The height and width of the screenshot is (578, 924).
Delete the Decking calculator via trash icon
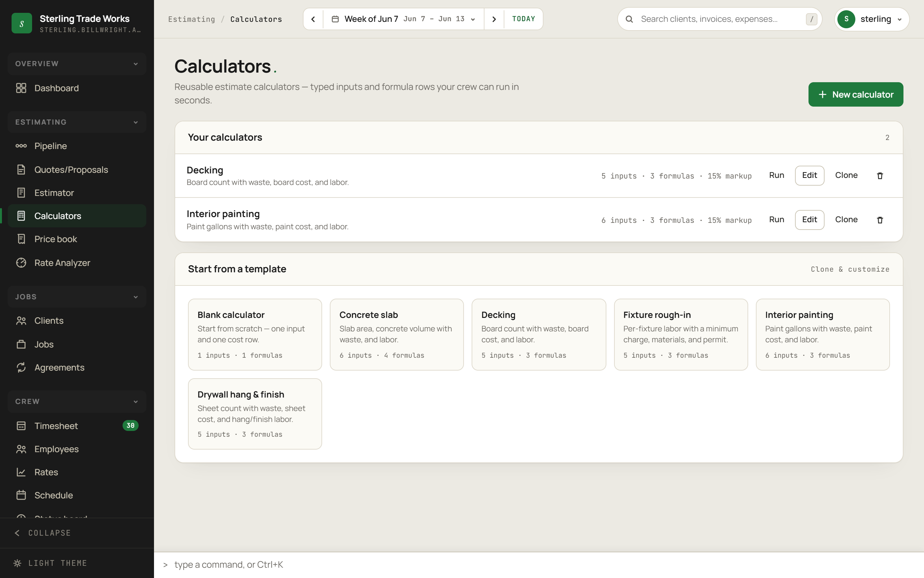click(880, 176)
